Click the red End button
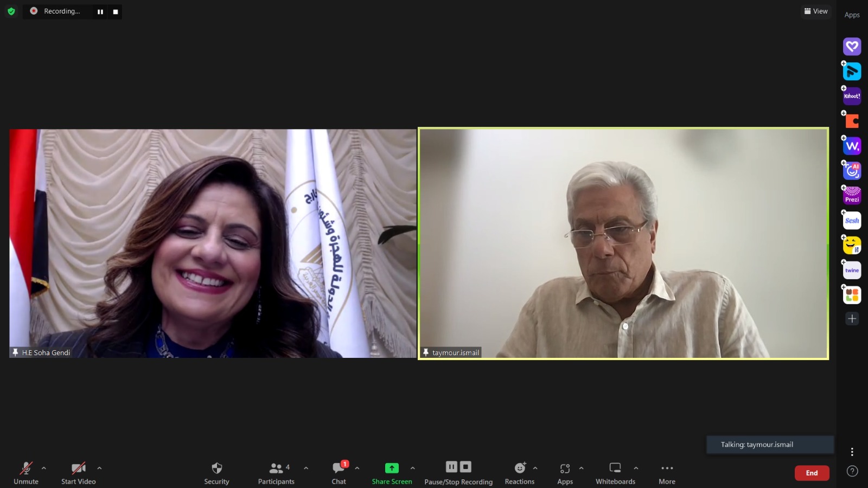Screen dimensions: 868x488 click(x=812, y=473)
